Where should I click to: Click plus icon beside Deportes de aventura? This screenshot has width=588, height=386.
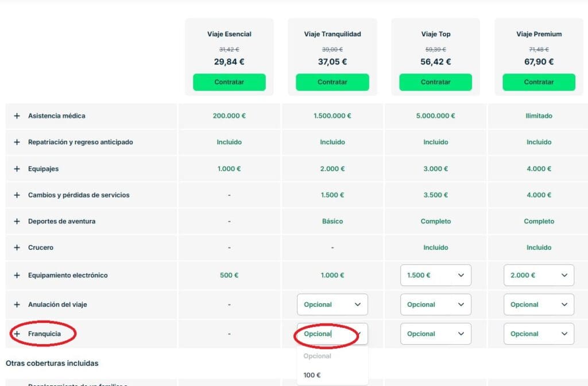tap(17, 221)
